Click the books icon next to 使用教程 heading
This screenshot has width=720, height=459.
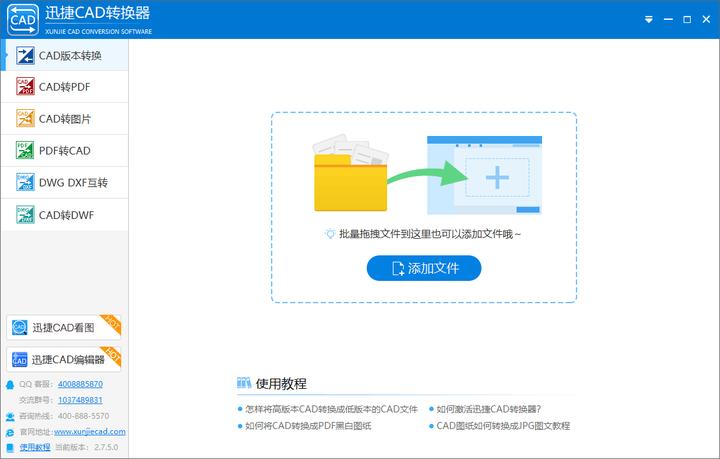(x=244, y=383)
